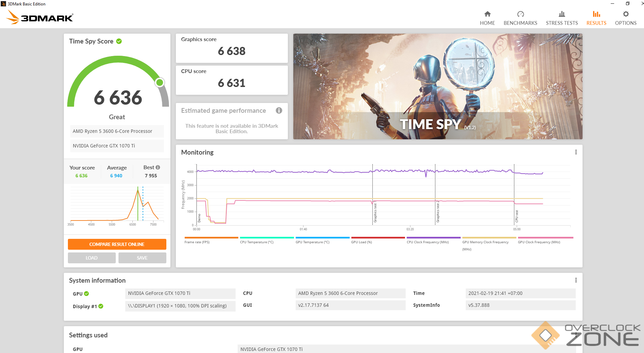Click the Time Spy Score validation checkmark
Image resolution: width=644 pixels, height=353 pixels.
coord(119,41)
